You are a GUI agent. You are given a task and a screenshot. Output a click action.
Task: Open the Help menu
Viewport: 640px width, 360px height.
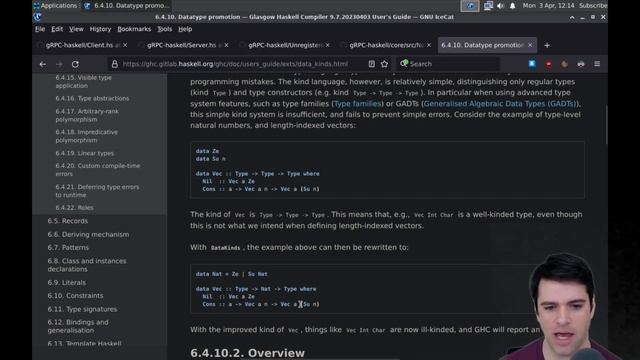coord(185,29)
